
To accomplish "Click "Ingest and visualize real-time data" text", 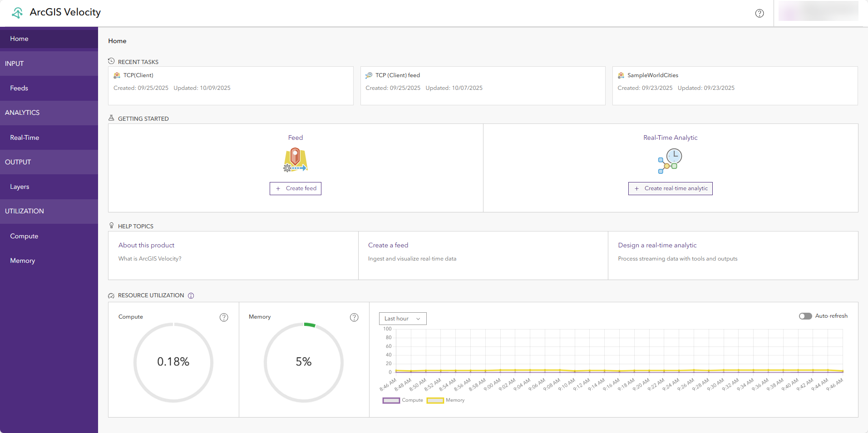I will tap(412, 259).
